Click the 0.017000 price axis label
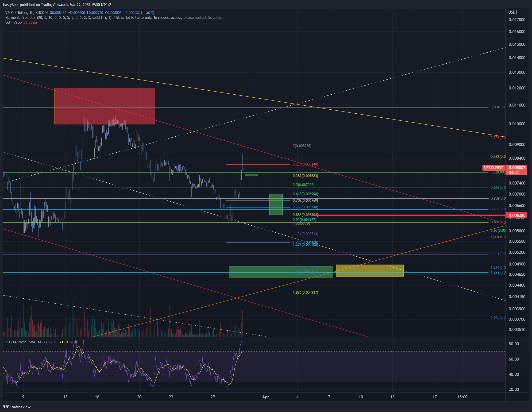This screenshot has height=412, width=532. 517,20
